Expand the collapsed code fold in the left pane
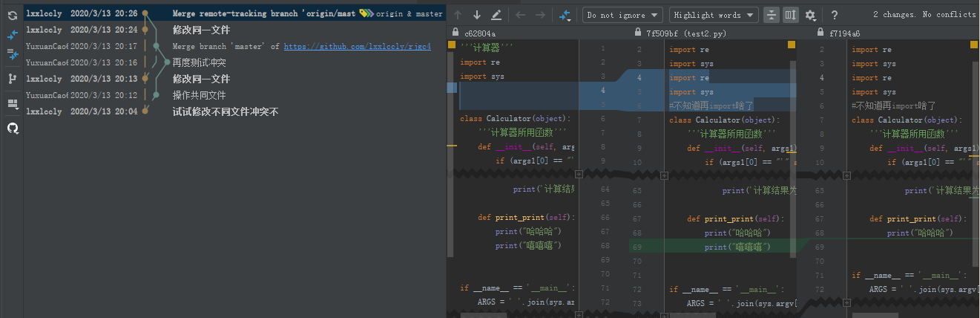Screen dimensions: 980x318 tap(578, 175)
